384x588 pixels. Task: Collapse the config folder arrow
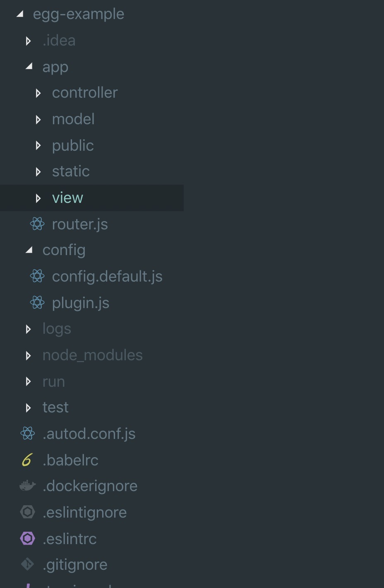29,250
